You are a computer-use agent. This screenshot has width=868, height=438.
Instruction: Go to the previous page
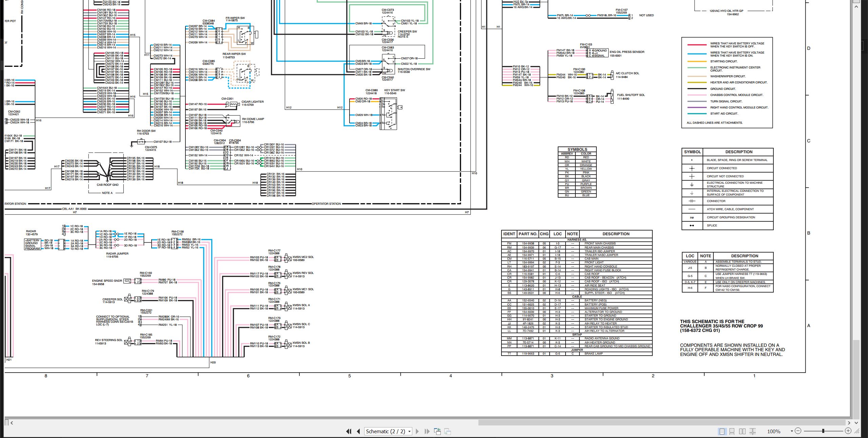pos(358,431)
